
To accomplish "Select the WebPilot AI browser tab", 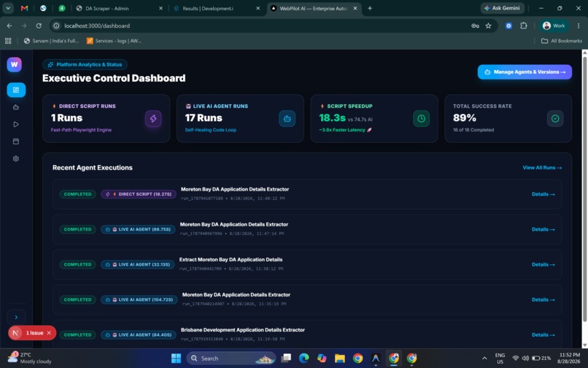I will click(x=314, y=8).
